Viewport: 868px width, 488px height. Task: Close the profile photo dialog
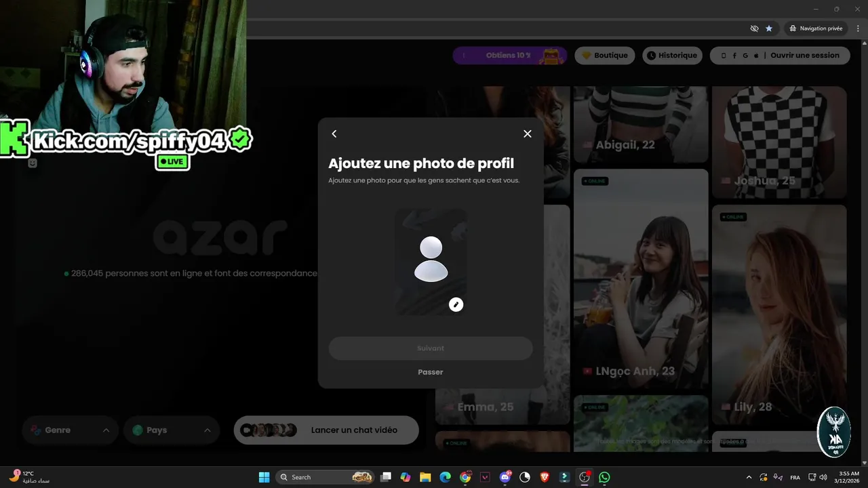coord(528,134)
